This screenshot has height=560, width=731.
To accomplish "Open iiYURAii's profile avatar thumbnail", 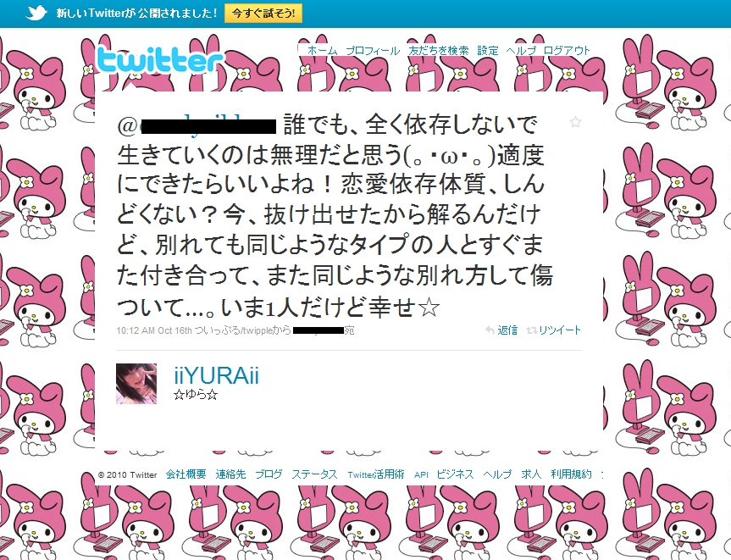I will (x=136, y=383).
